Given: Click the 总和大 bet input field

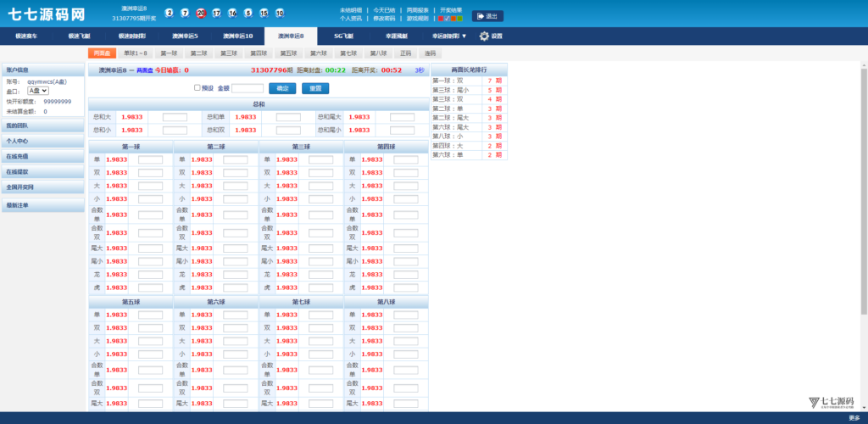Looking at the screenshot, I should [175, 118].
